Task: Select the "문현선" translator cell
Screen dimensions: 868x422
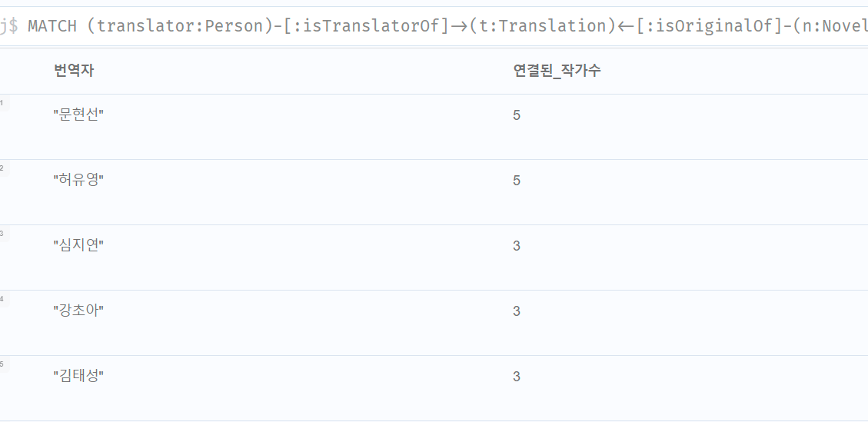Action: point(78,115)
